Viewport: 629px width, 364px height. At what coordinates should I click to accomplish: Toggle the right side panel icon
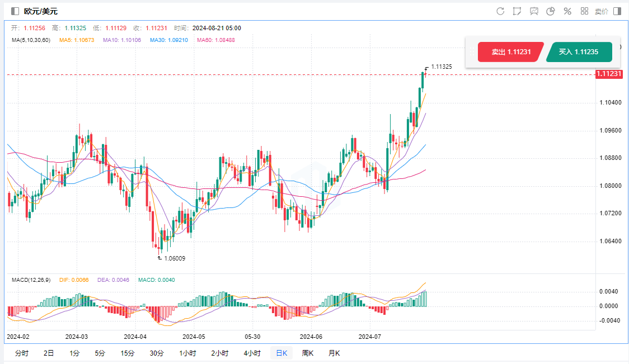617,11
